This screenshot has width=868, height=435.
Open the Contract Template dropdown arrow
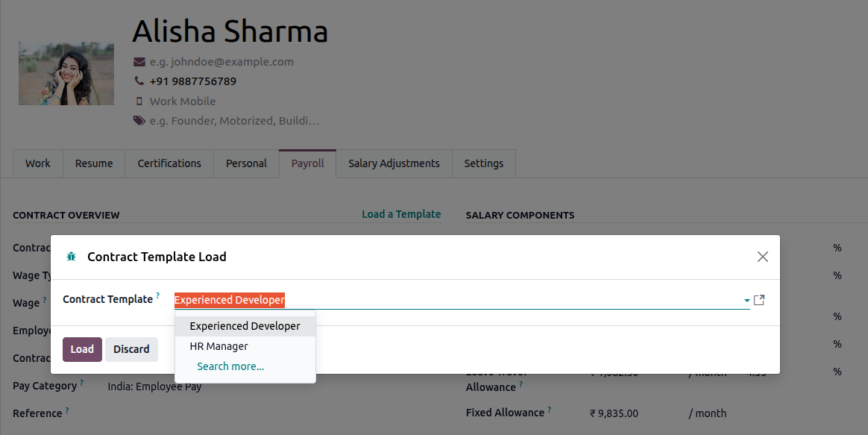coord(746,299)
